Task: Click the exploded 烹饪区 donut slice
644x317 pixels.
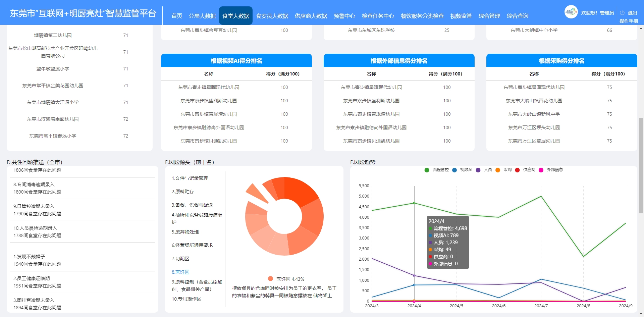Action: click(x=256, y=193)
